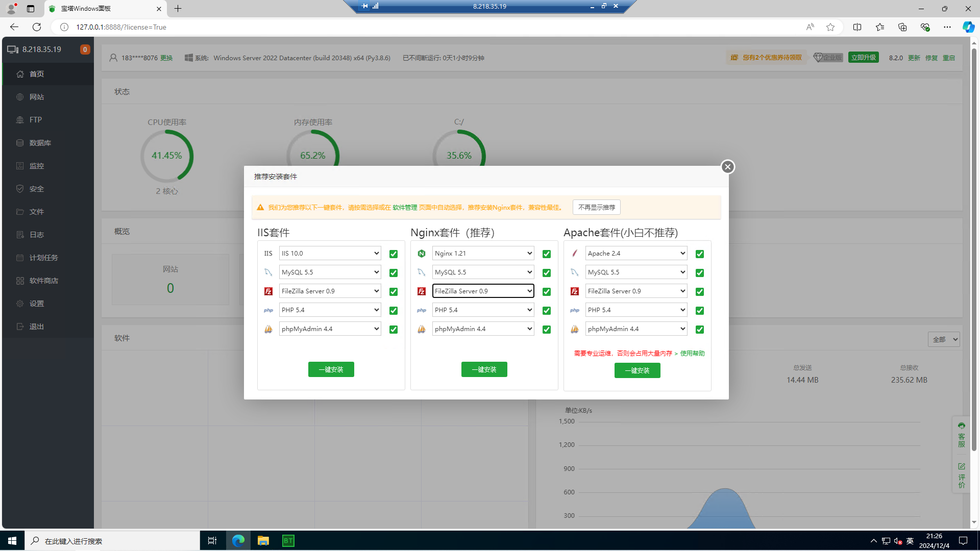Viewport: 980px width, 551px height.
Task: Close the recommended install dialog
Action: point(727,167)
